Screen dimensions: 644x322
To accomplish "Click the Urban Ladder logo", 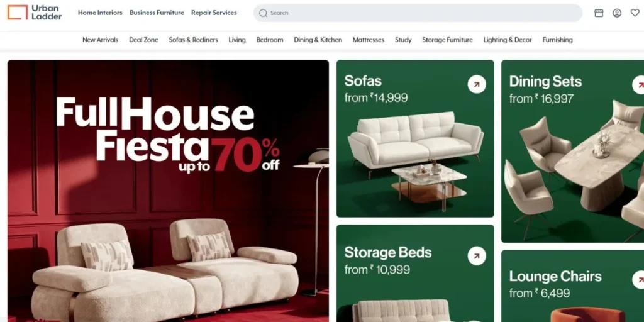I will click(35, 13).
